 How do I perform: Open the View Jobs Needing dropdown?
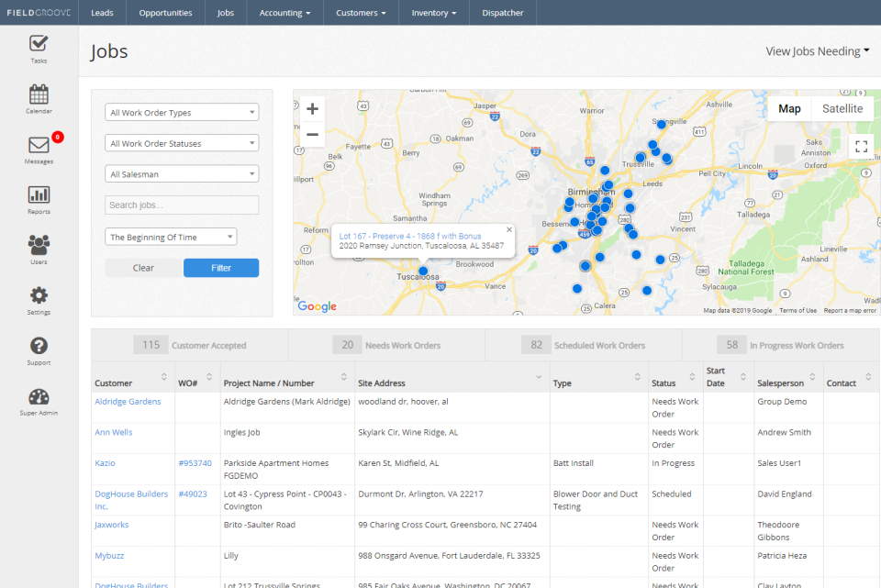coord(816,51)
